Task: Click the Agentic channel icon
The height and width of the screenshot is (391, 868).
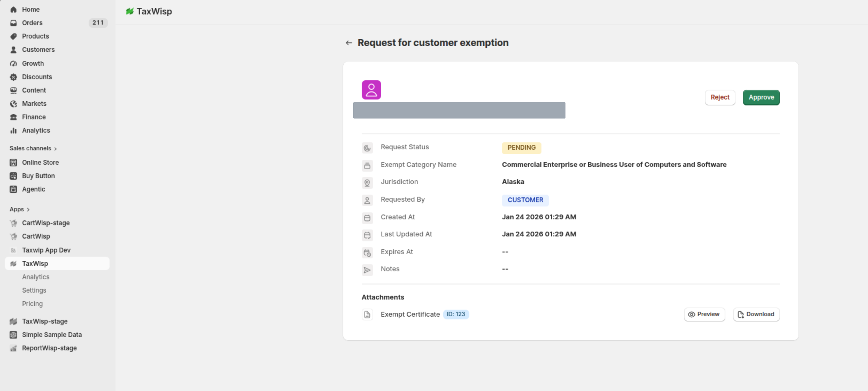Action: [13, 189]
